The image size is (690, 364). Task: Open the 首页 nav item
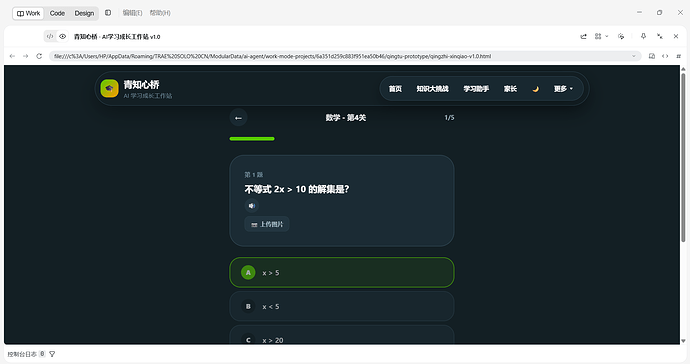click(395, 89)
